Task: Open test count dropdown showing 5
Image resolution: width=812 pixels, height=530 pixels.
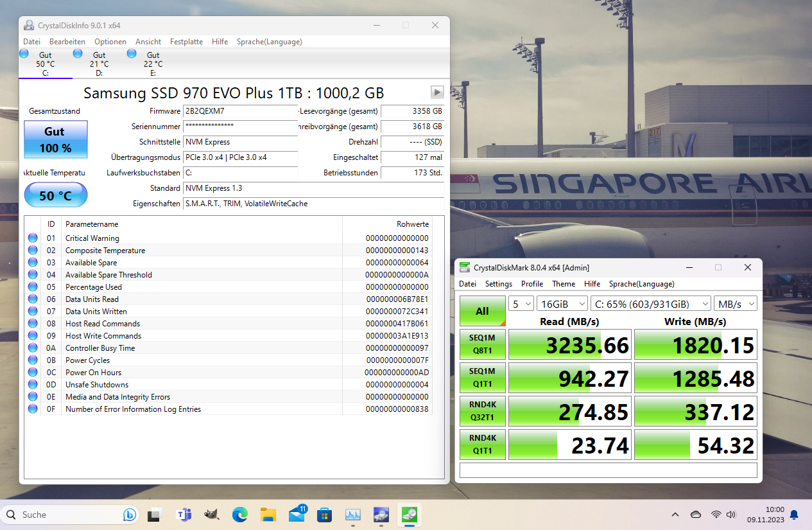Action: pyautogui.click(x=521, y=303)
